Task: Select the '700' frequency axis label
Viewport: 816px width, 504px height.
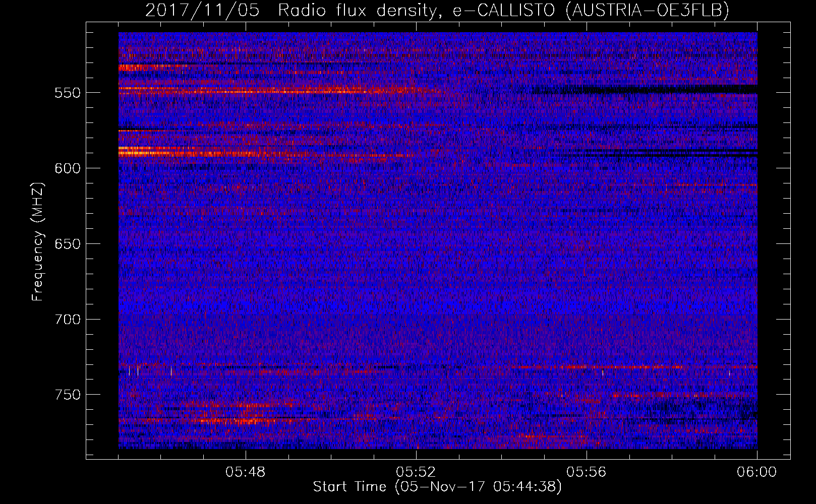Action: click(x=68, y=320)
